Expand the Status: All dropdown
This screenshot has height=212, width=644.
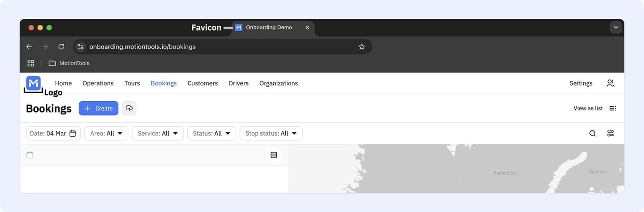click(212, 133)
